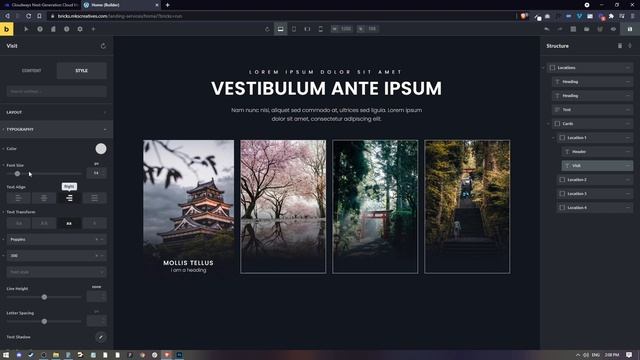
Task: Open the font weight 300 dropdown
Action: [57, 256]
